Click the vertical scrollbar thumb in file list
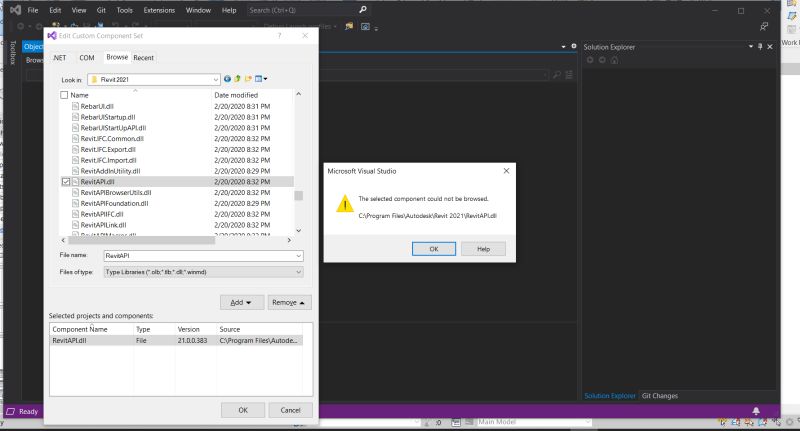Viewport: 800px width, 431px height. [x=298, y=196]
